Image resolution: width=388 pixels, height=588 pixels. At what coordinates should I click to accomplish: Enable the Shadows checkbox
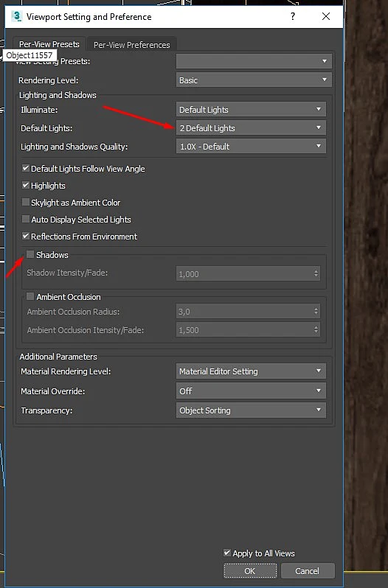[30, 254]
